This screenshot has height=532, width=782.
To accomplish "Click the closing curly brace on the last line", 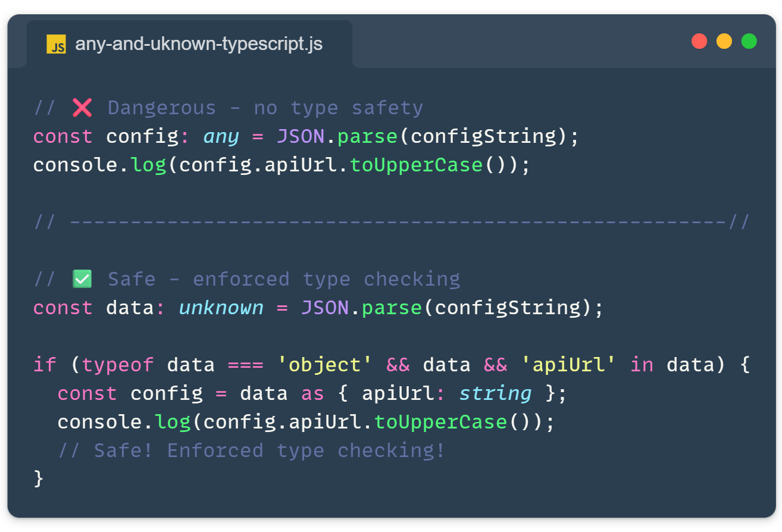I will tap(39, 478).
